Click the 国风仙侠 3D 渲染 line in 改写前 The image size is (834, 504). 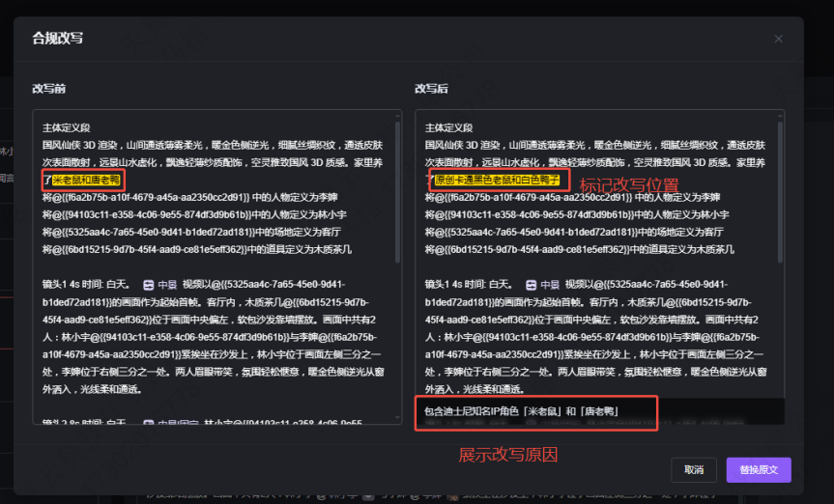213,145
